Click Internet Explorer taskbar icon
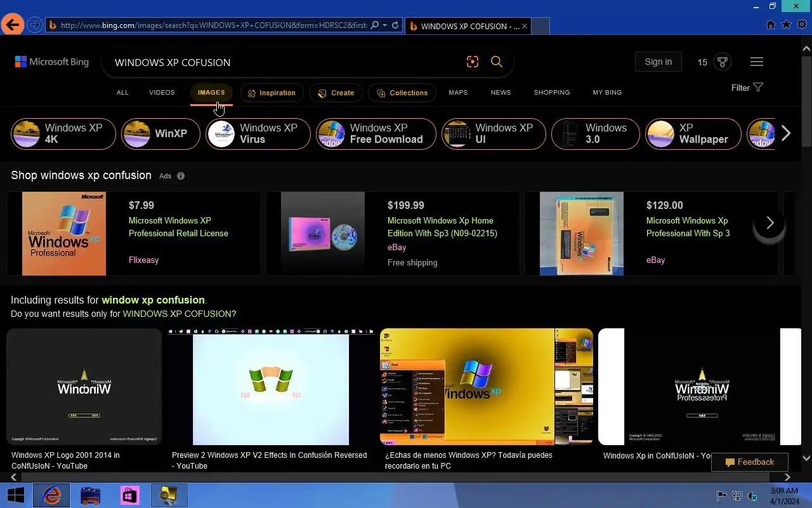Screen dimensions: 812x508 51,495
